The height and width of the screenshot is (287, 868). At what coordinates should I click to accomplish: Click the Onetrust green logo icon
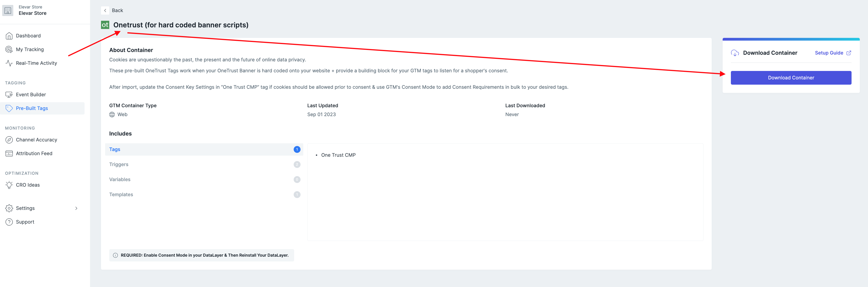pos(105,25)
